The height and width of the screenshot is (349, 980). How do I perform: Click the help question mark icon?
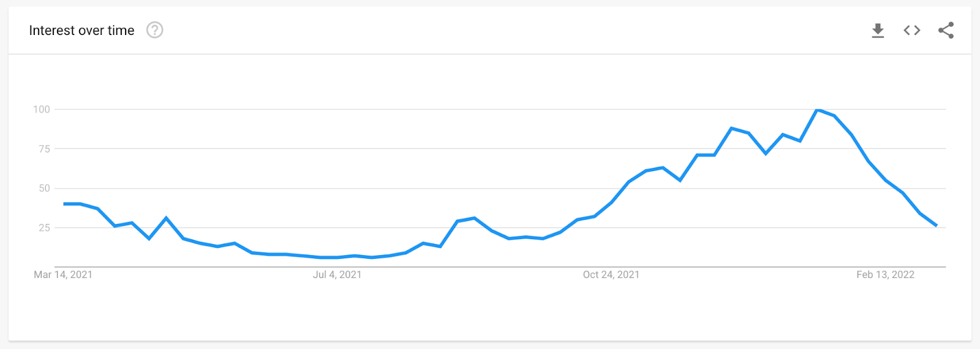click(x=154, y=30)
